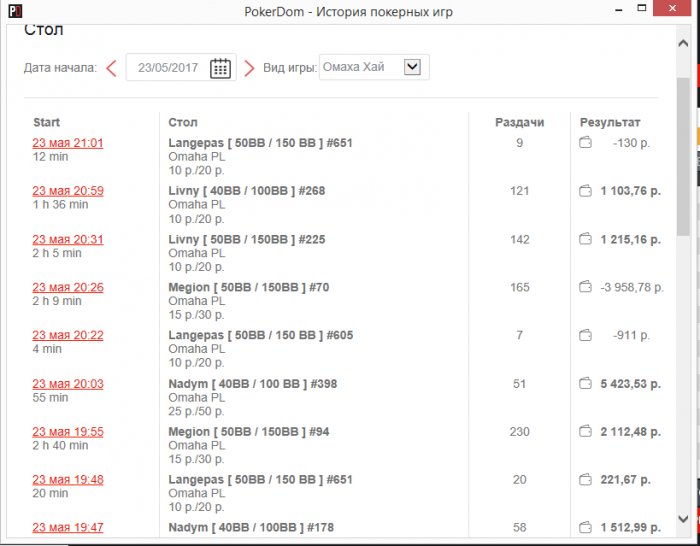Image resolution: width=700 pixels, height=546 pixels.
Task: Select table name Megion [ 50BB / 150BB ] #94
Action: pos(249,432)
